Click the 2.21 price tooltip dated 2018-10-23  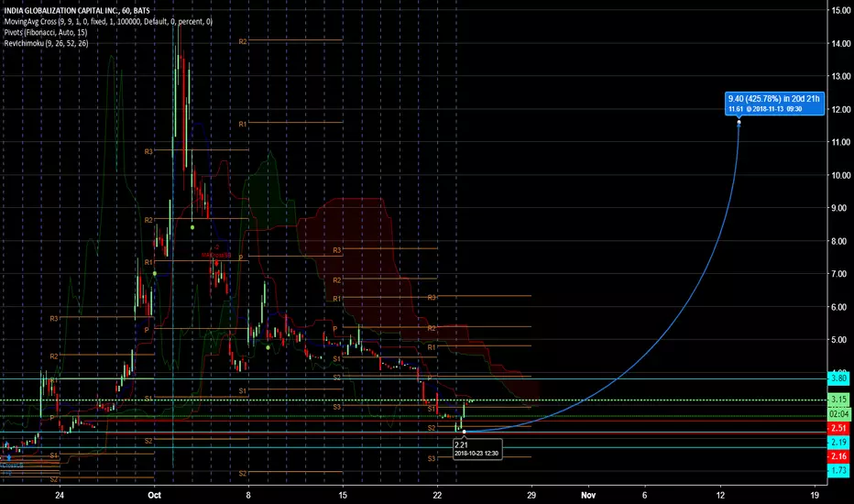[477, 449]
